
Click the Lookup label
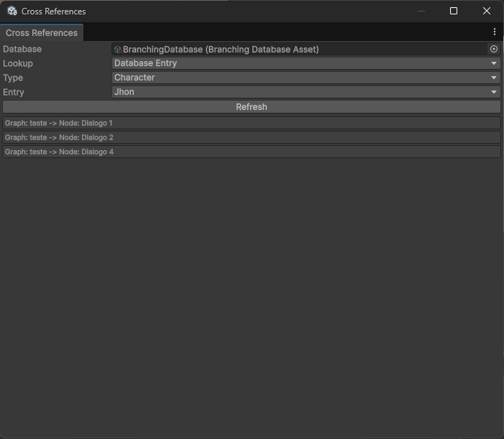(x=18, y=63)
